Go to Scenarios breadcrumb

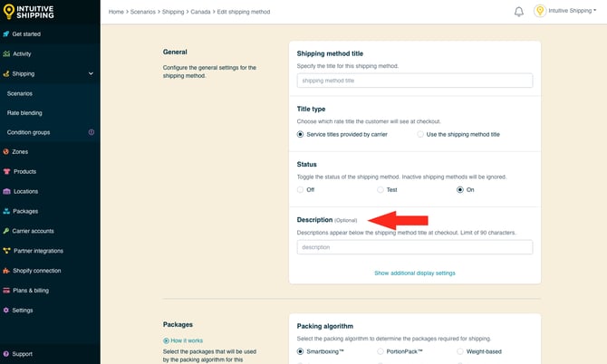(143, 12)
